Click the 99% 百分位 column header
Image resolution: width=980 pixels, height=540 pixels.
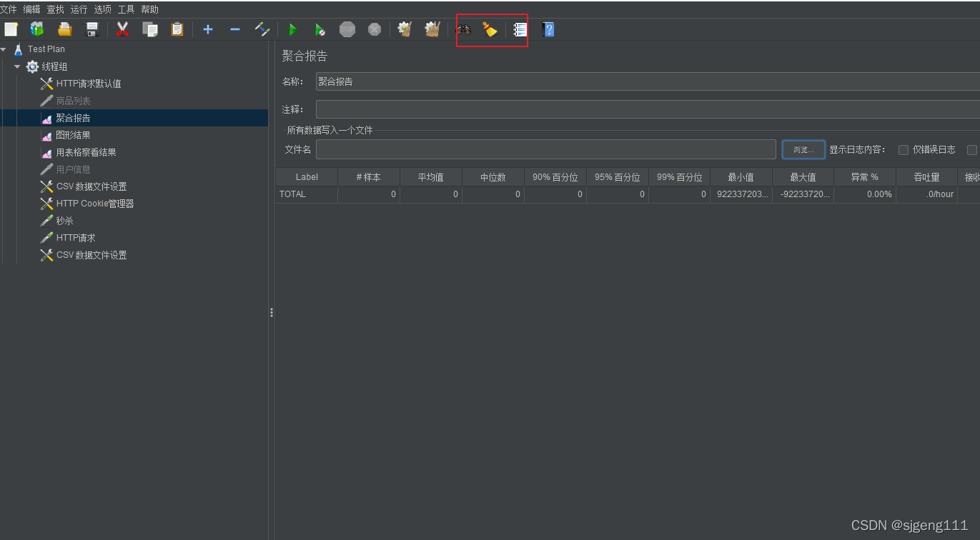(680, 177)
